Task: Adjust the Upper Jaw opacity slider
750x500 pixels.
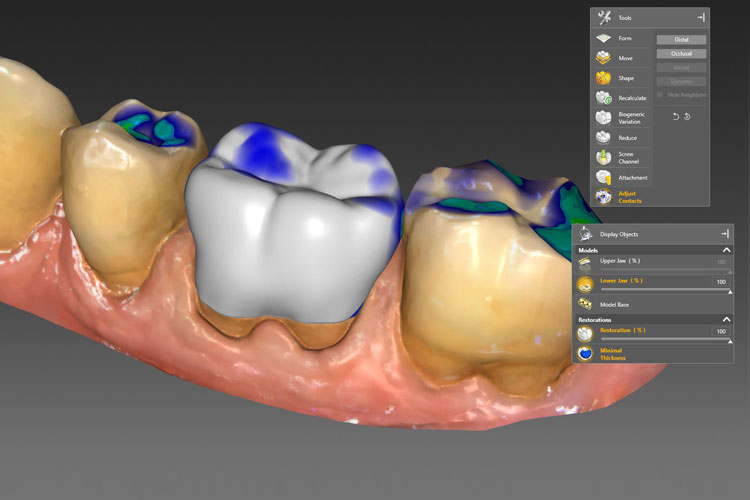Action: [665, 270]
